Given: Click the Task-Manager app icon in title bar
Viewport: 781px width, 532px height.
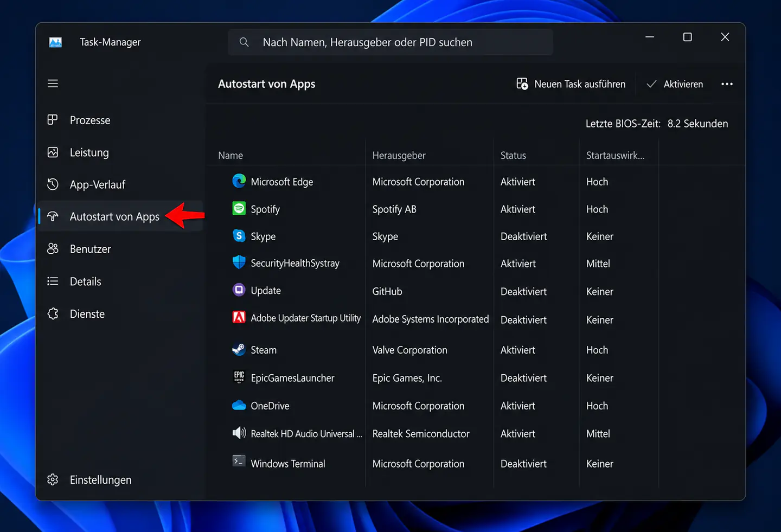Looking at the screenshot, I should coord(55,42).
